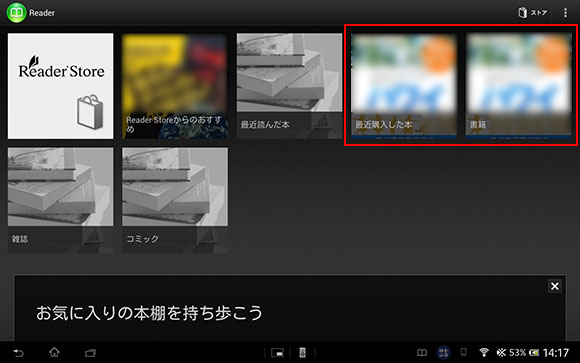Viewport: 580px width, 363px height.
Task: Open the three-dot overflow menu
Action: 565,13
